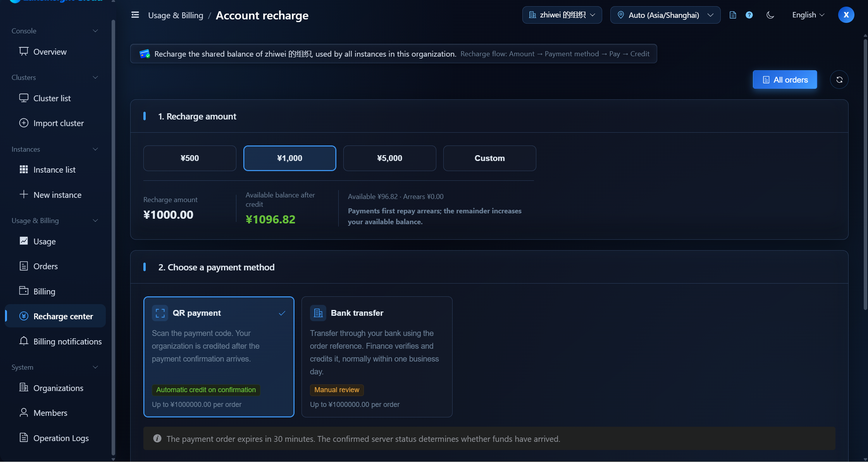Open Operation Logs
This screenshot has height=462, width=868.
tap(55, 438)
